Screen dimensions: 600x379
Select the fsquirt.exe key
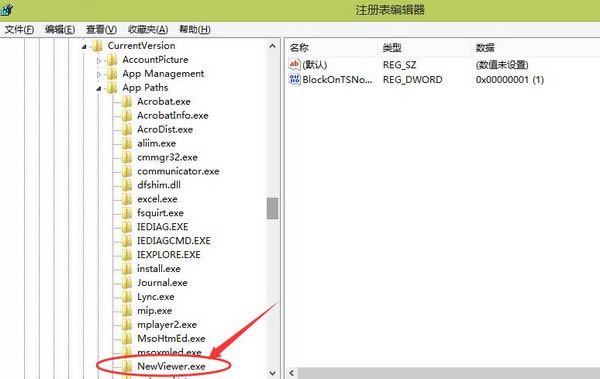[160, 213]
